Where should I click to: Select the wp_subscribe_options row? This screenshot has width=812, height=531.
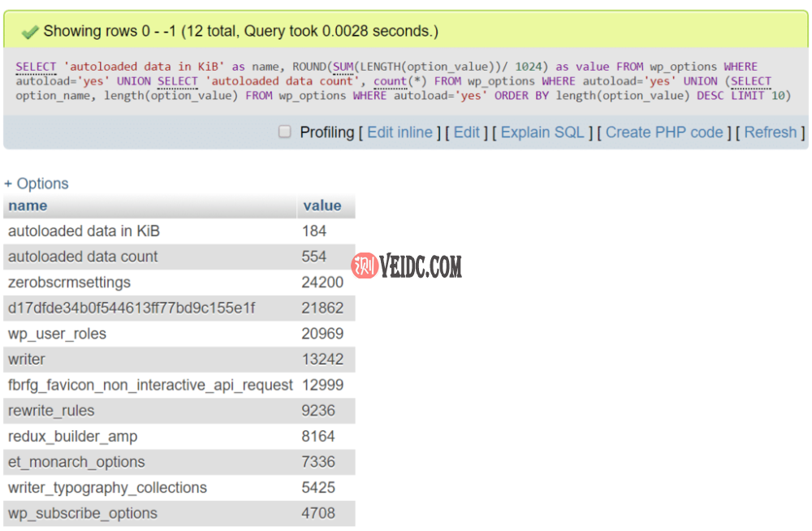click(x=82, y=513)
